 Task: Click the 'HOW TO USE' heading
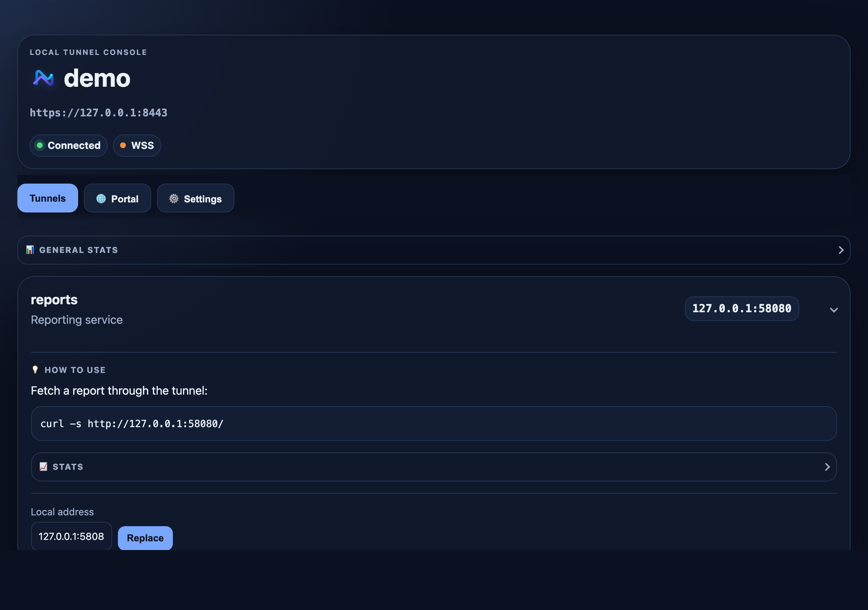75,370
